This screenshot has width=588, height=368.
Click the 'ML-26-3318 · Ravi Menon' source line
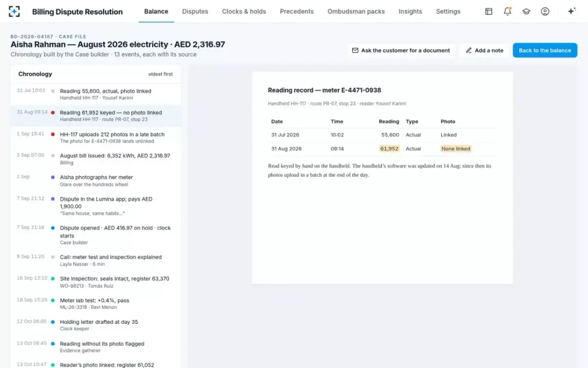[88, 307]
